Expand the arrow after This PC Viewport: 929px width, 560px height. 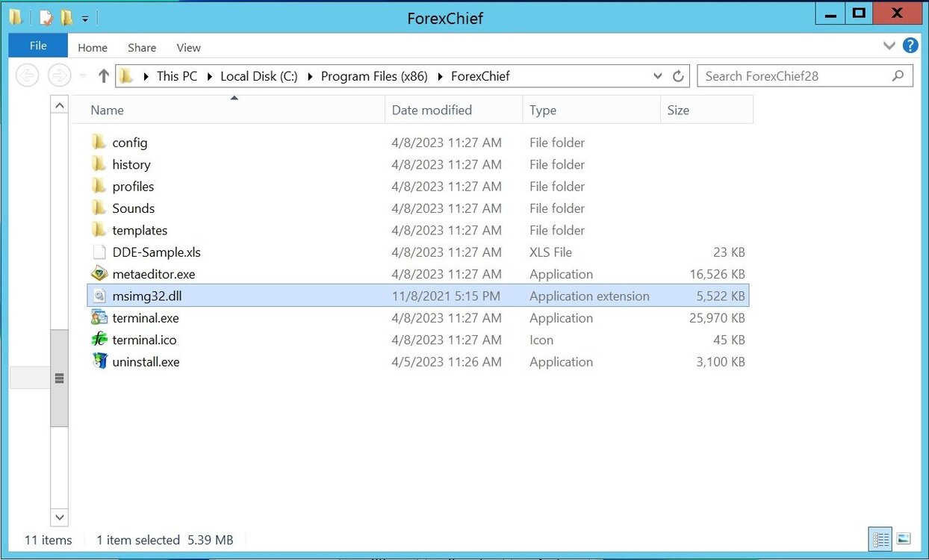[208, 76]
